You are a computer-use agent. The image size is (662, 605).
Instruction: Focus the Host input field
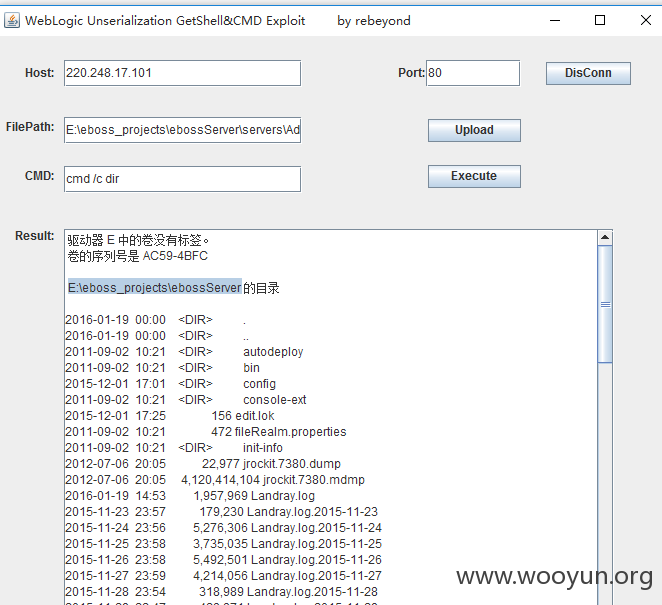point(182,73)
